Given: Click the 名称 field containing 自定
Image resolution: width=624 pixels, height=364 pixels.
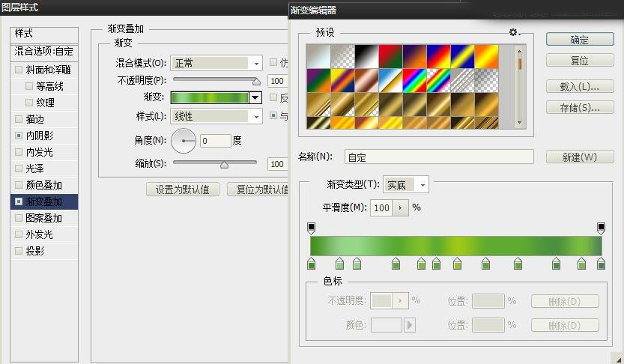Looking at the screenshot, I should point(439,157).
